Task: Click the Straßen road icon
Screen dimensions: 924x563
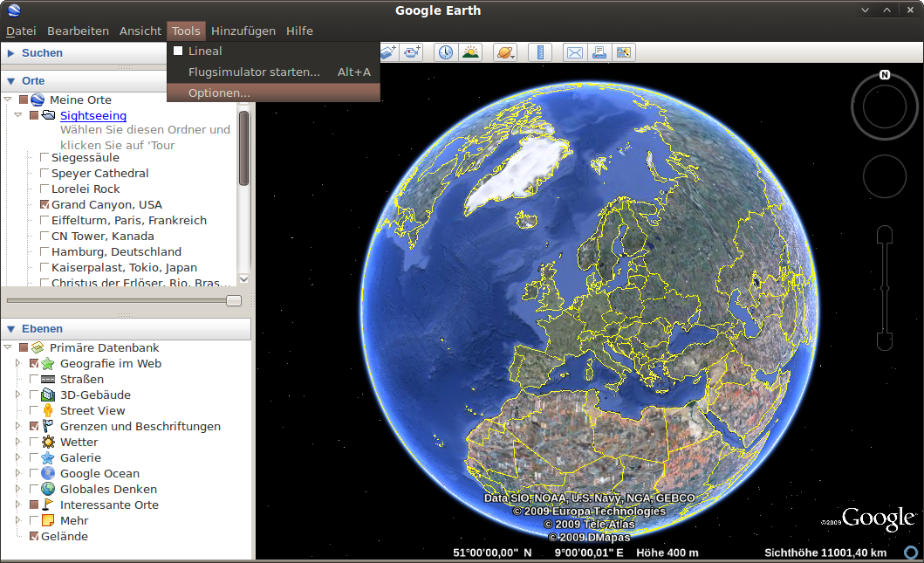Action: pos(48,380)
